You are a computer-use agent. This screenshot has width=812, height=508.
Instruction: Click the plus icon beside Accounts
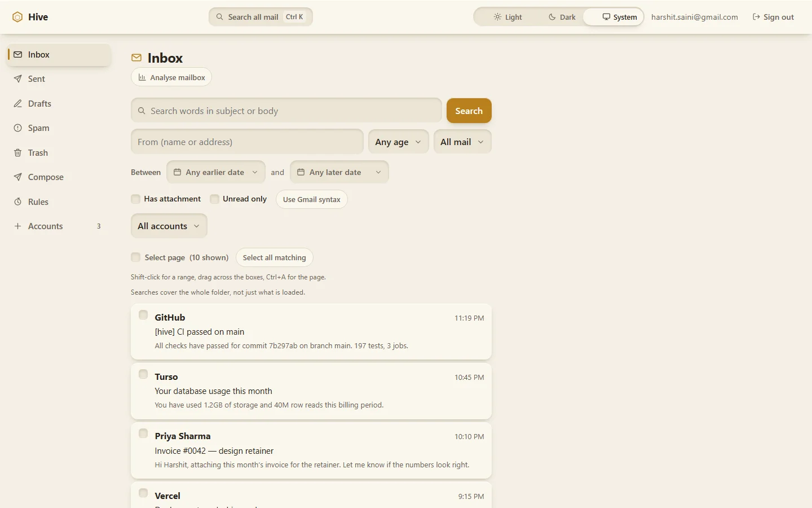[x=18, y=226]
